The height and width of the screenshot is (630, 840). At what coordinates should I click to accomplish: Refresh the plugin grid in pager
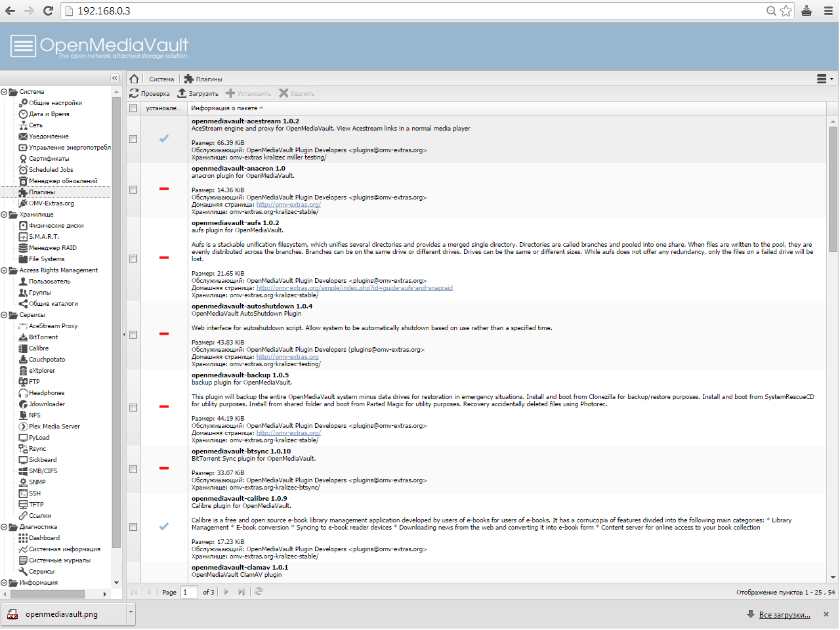(x=259, y=592)
